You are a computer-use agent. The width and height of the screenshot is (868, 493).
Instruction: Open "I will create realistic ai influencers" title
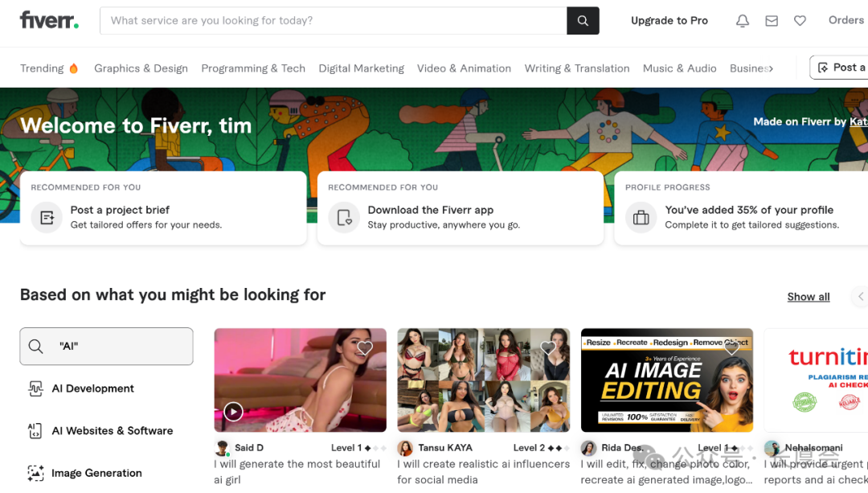click(483, 471)
